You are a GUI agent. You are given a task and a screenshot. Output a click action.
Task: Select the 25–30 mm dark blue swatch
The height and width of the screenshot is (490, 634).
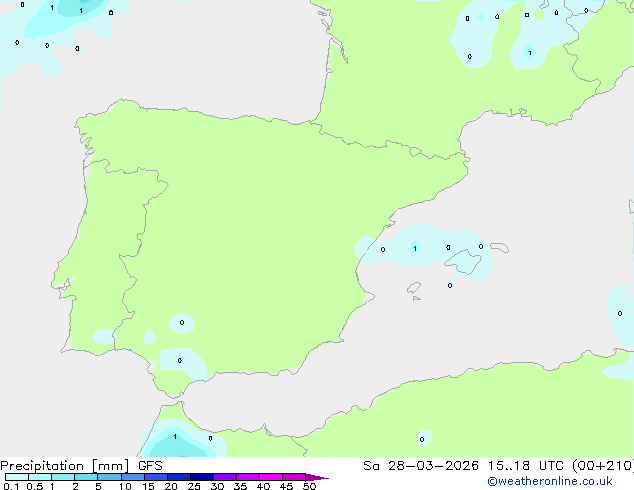click(202, 477)
